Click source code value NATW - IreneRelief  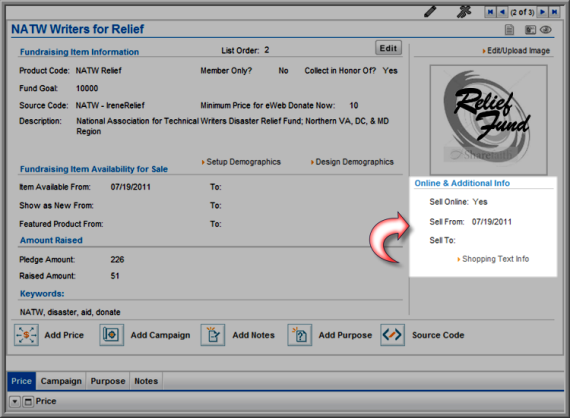[x=110, y=105]
